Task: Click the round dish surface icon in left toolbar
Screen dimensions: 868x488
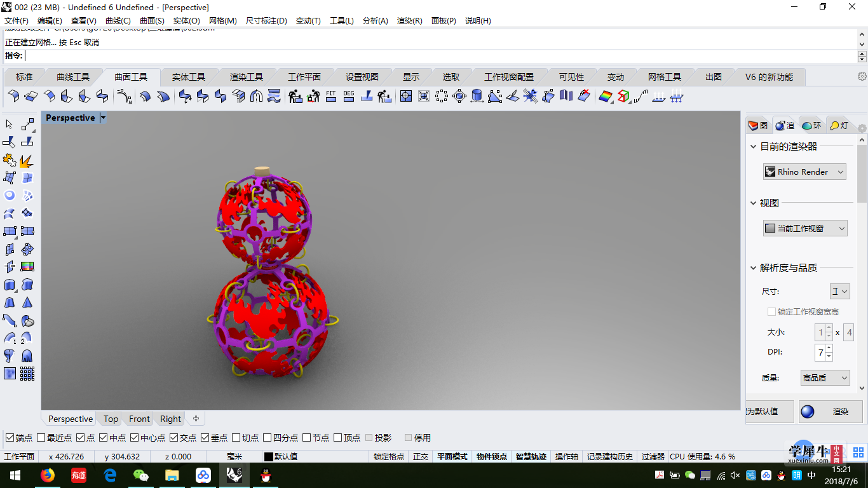Action: (10, 196)
